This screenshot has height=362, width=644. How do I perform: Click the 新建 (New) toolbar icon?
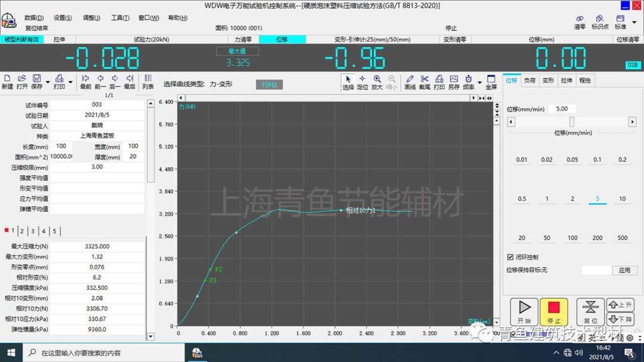[x=7, y=82]
